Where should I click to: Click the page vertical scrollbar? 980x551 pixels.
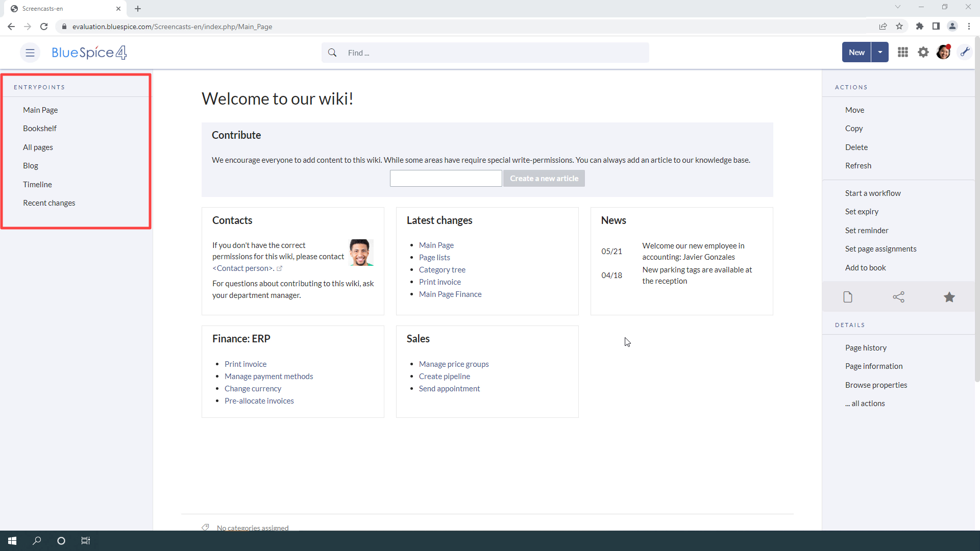(x=977, y=214)
